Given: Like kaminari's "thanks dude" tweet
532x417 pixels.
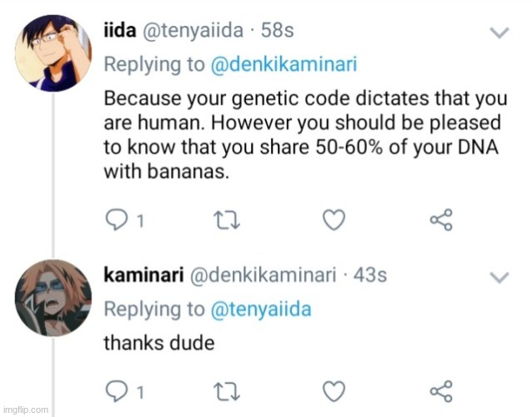Looking at the screenshot, I should (x=334, y=390).
